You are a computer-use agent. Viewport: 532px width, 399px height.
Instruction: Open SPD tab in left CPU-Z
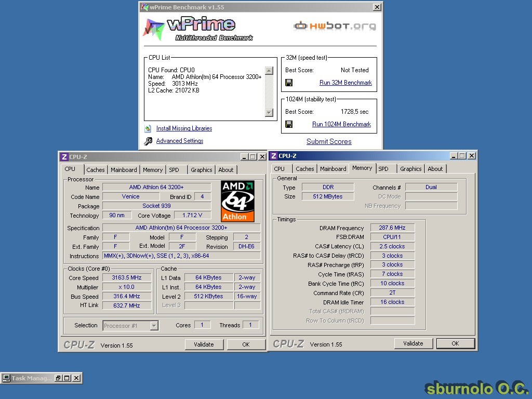(174, 170)
